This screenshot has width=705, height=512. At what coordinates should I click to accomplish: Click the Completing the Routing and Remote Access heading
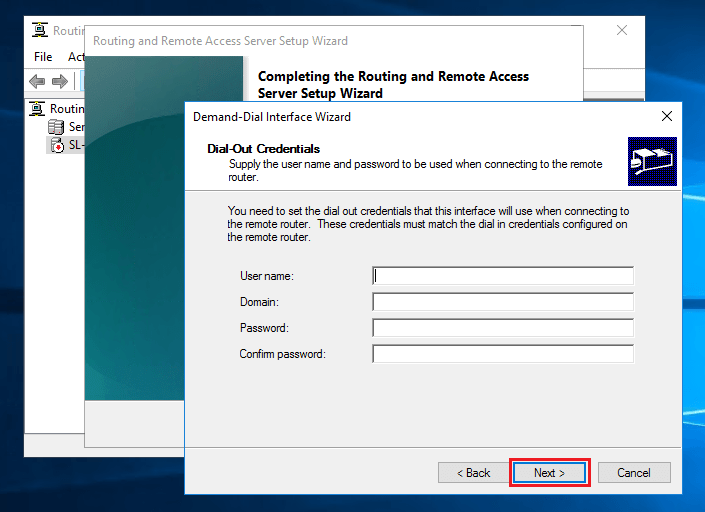[393, 85]
